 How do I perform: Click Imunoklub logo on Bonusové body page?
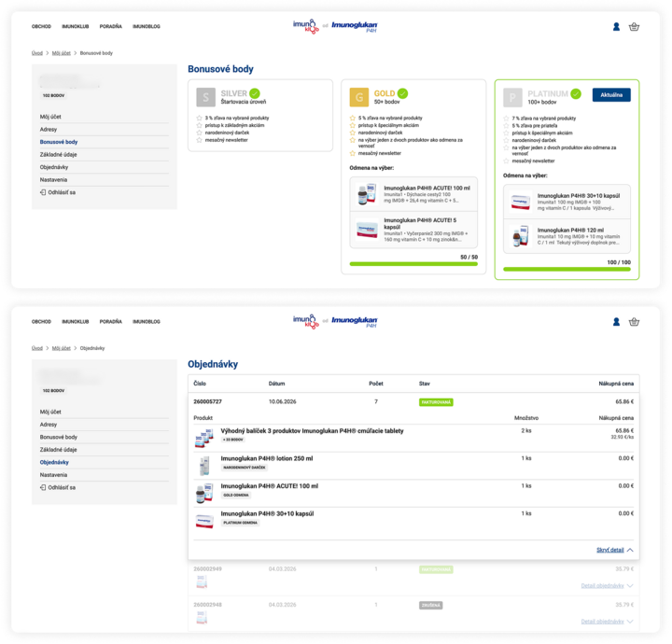(x=306, y=26)
